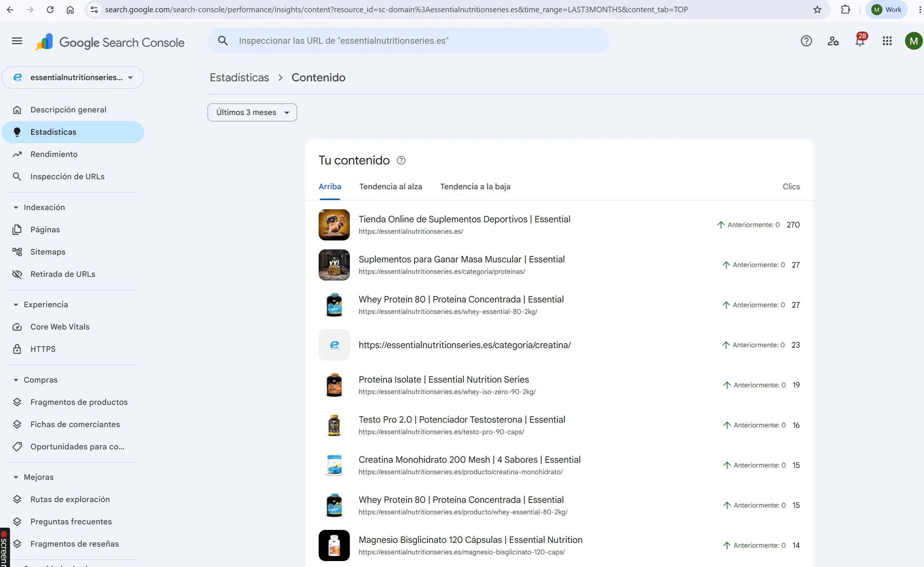Click the 270 clicks value
Viewport: 924px width, 567px height.
click(x=793, y=224)
